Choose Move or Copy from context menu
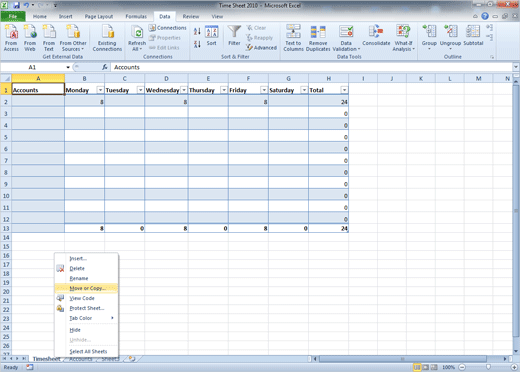520x372 pixels. 86,288
